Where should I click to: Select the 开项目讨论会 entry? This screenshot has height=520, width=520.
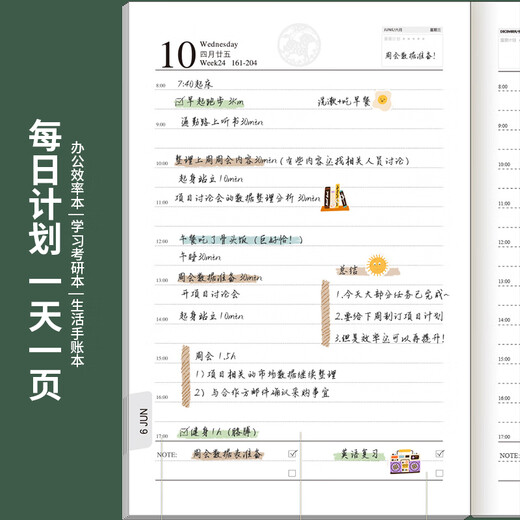click(210, 294)
